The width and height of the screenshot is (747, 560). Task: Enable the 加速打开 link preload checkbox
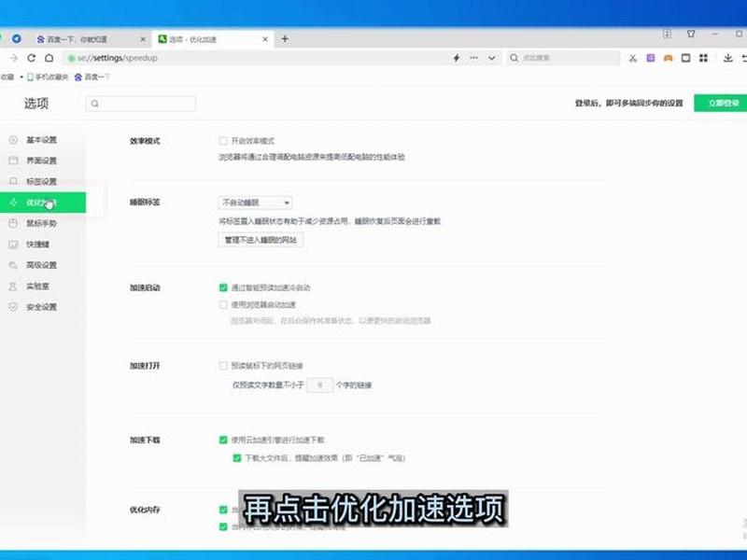[223, 366]
